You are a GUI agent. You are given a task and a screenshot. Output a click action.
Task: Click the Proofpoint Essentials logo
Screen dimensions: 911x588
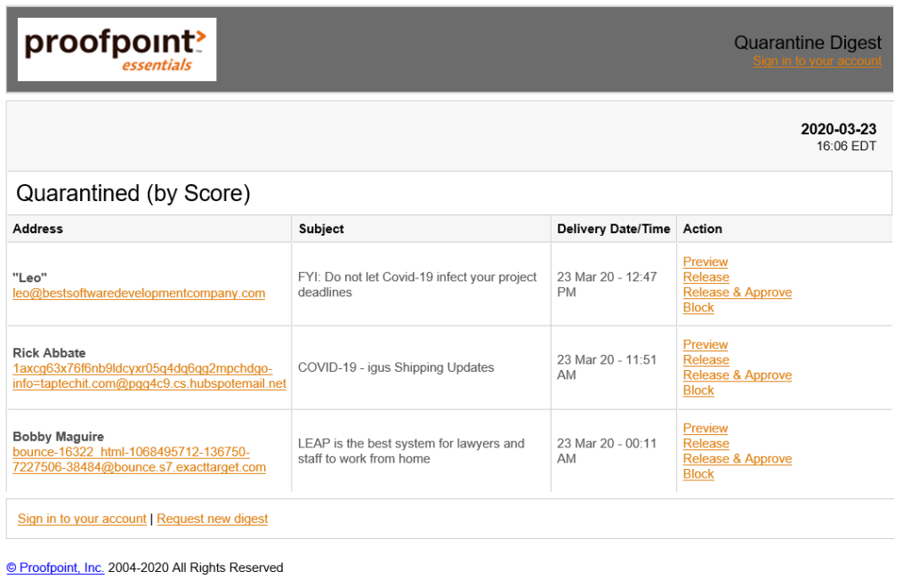click(117, 50)
